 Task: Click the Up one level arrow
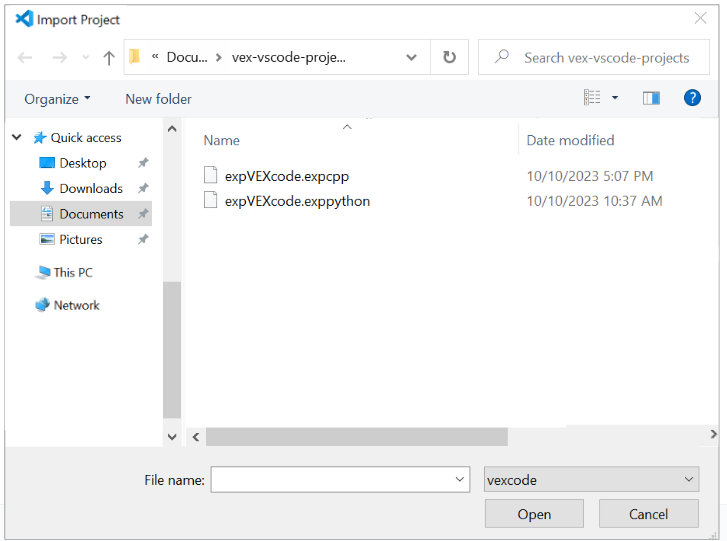tap(109, 58)
